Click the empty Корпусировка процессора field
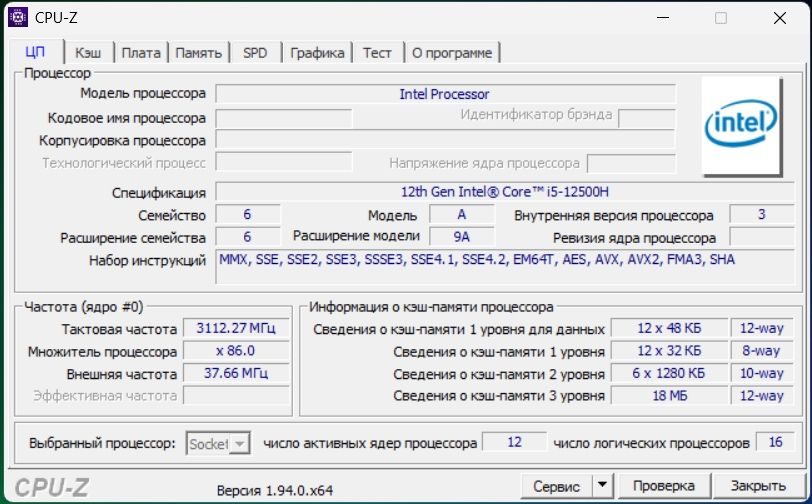This screenshot has height=504, width=812. [x=445, y=140]
